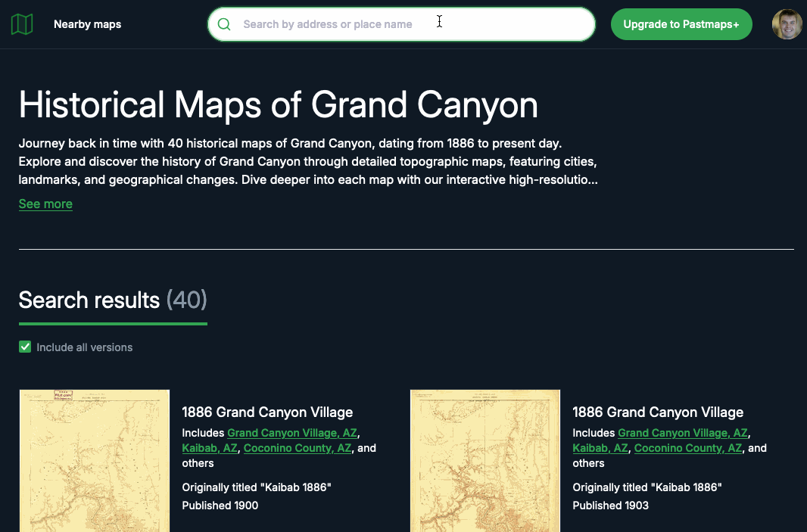Open the user profile avatar
807x532 pixels.
pyautogui.click(x=787, y=24)
